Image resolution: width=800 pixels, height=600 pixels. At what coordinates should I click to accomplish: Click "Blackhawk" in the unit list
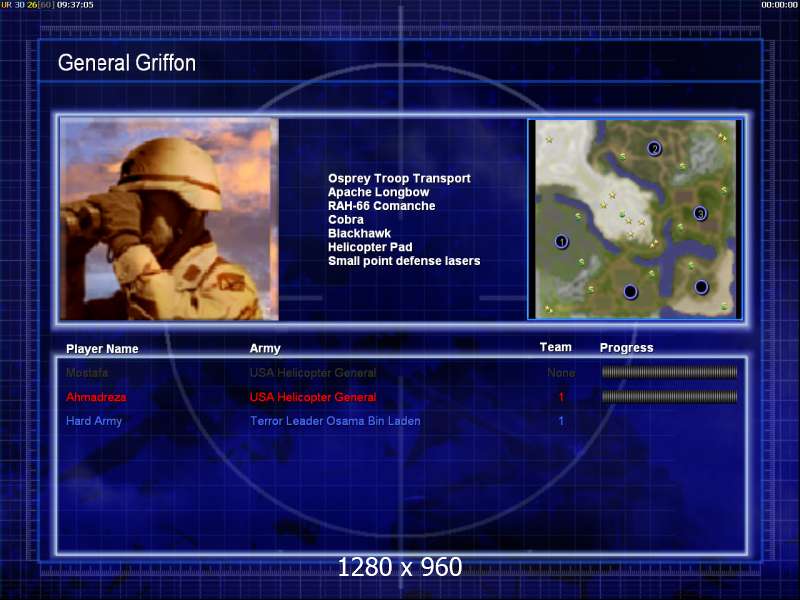pyautogui.click(x=359, y=233)
